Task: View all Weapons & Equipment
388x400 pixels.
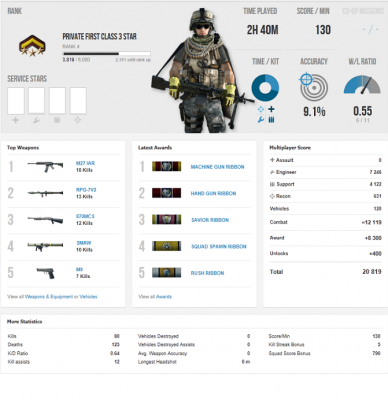Action: [49, 296]
